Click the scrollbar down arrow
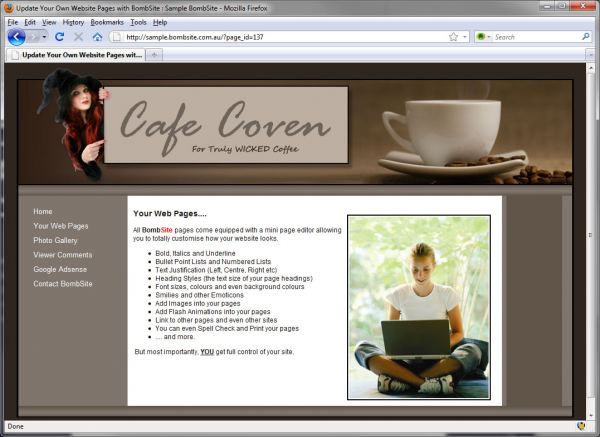600x437 pixels. click(x=591, y=416)
